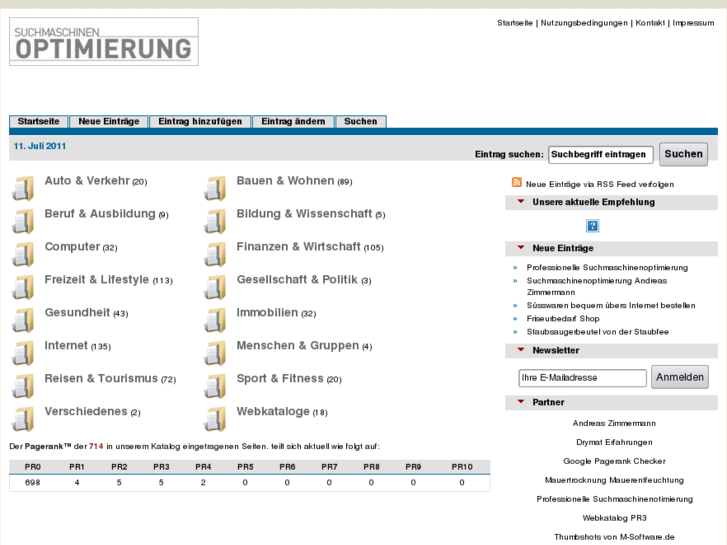Click the date 11. Juli 2011

[x=40, y=146]
